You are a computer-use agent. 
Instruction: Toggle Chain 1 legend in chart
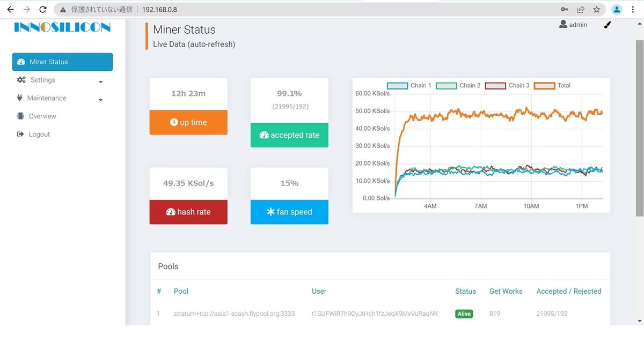click(409, 85)
